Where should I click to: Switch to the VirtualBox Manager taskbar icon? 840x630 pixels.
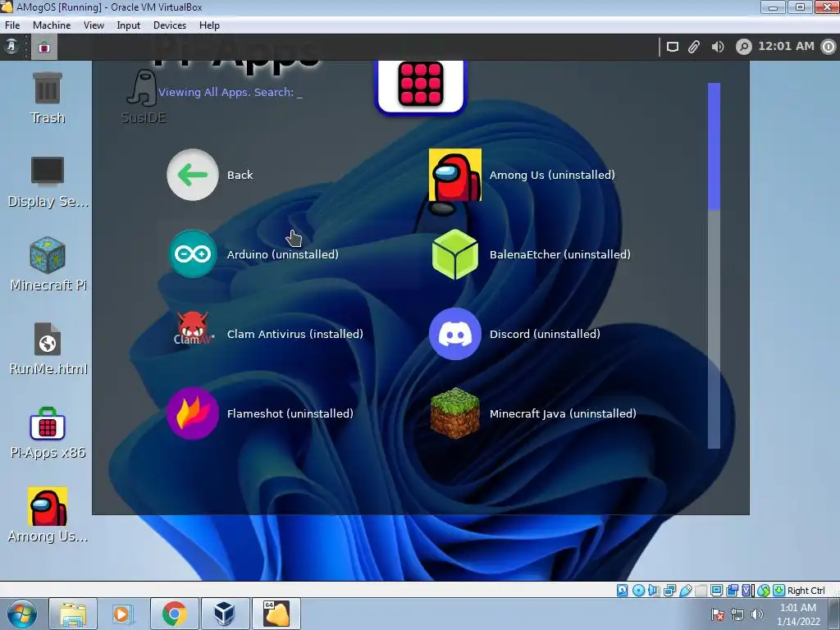(x=225, y=614)
